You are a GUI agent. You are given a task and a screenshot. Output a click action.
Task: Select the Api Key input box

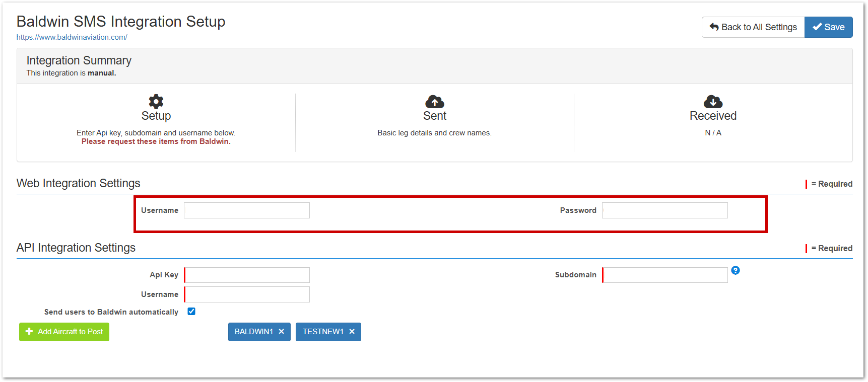[247, 275]
